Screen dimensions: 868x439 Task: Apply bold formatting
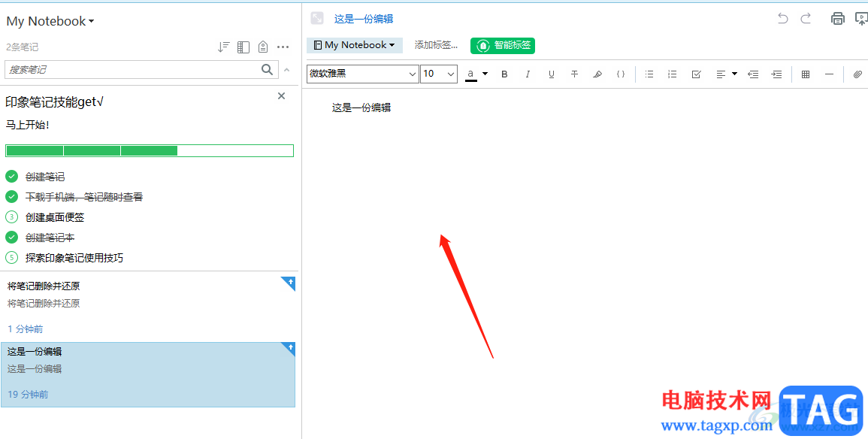tap(504, 74)
